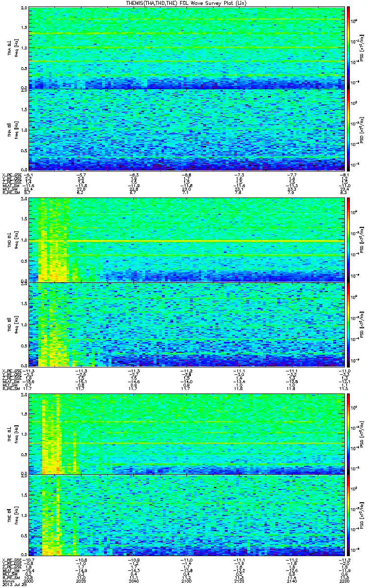Image resolution: width=368 pixels, height=588 pixels.
Task: Click the THA B⊥ spectrogram panel
Action: [x=187, y=48]
